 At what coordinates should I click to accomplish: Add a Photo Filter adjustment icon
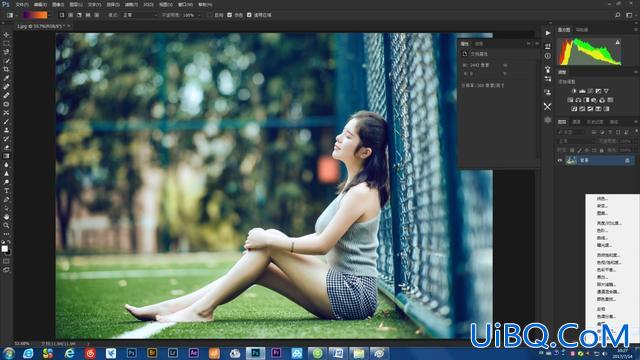coord(594,100)
